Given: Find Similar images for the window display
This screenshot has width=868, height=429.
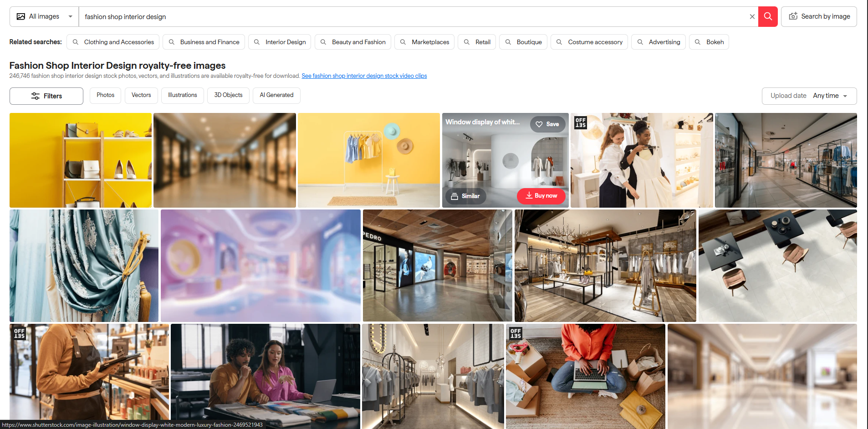Looking at the screenshot, I should pyautogui.click(x=465, y=196).
